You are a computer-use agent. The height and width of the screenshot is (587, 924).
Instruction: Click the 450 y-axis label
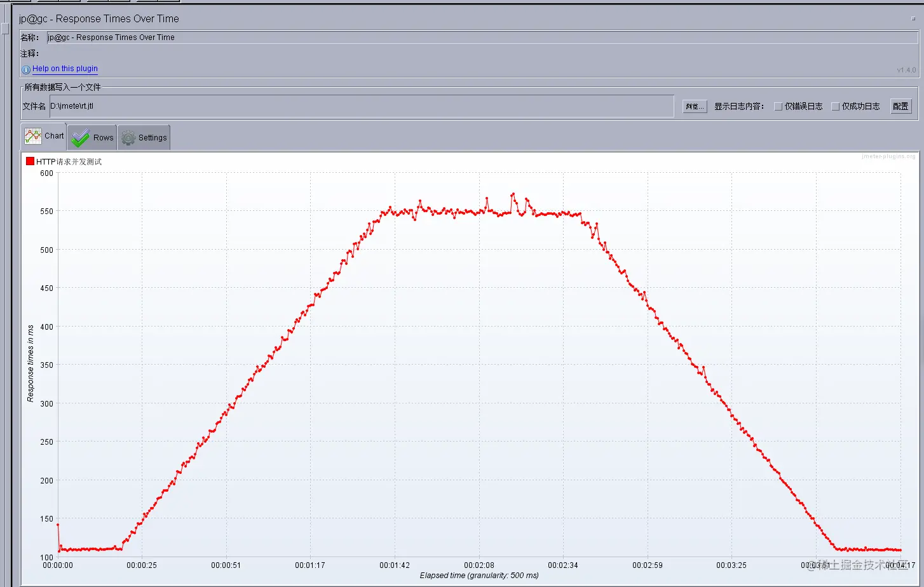point(47,288)
